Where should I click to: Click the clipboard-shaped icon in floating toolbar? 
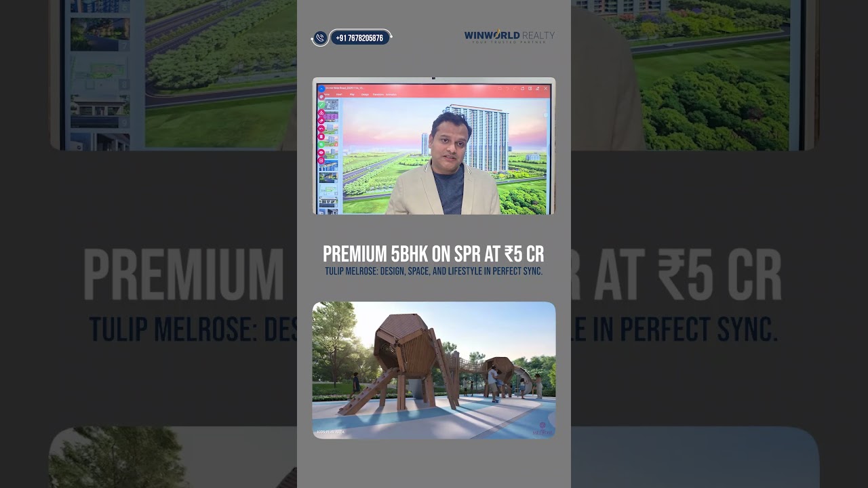point(321,136)
